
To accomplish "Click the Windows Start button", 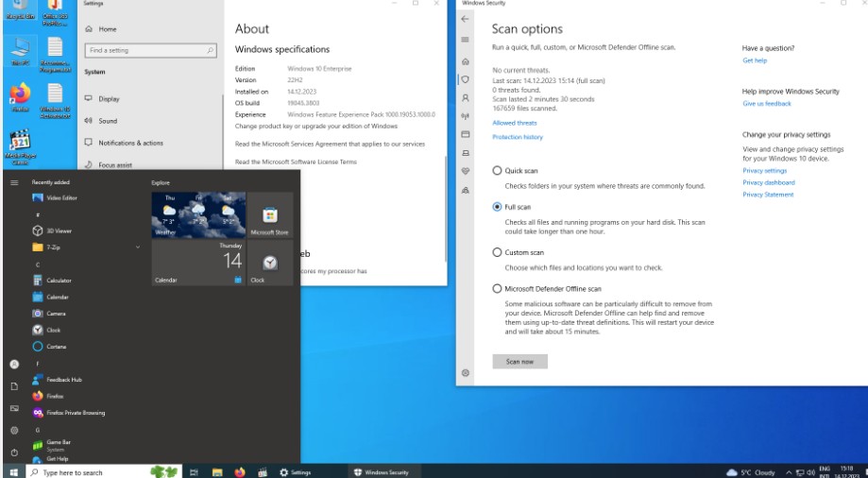I will pos(14,472).
